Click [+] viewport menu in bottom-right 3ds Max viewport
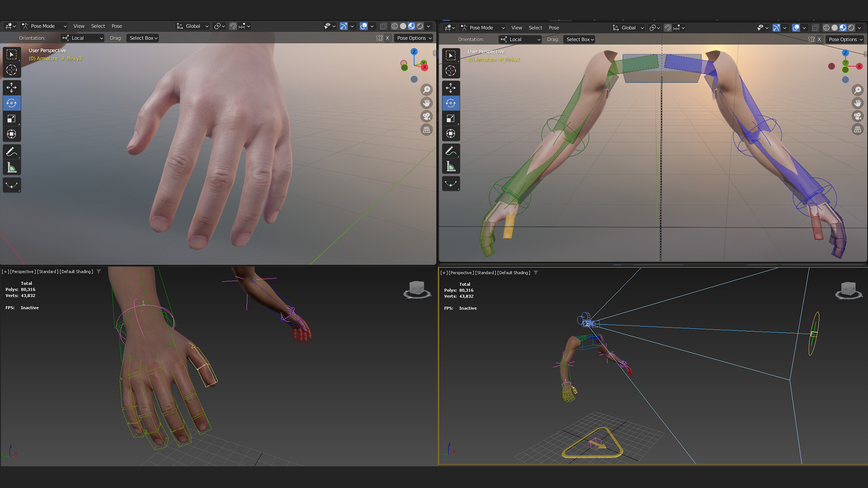This screenshot has width=868, height=488. (x=444, y=272)
